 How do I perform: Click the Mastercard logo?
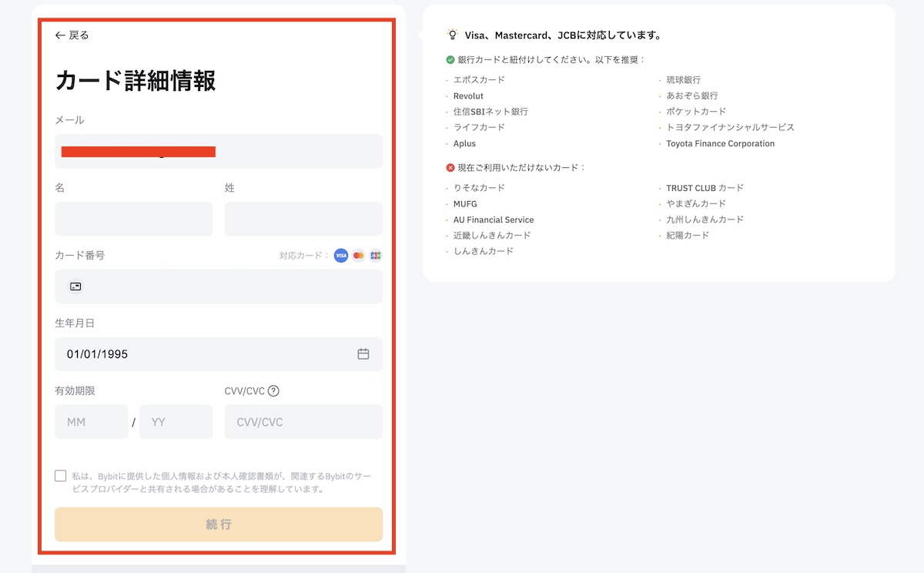(358, 256)
